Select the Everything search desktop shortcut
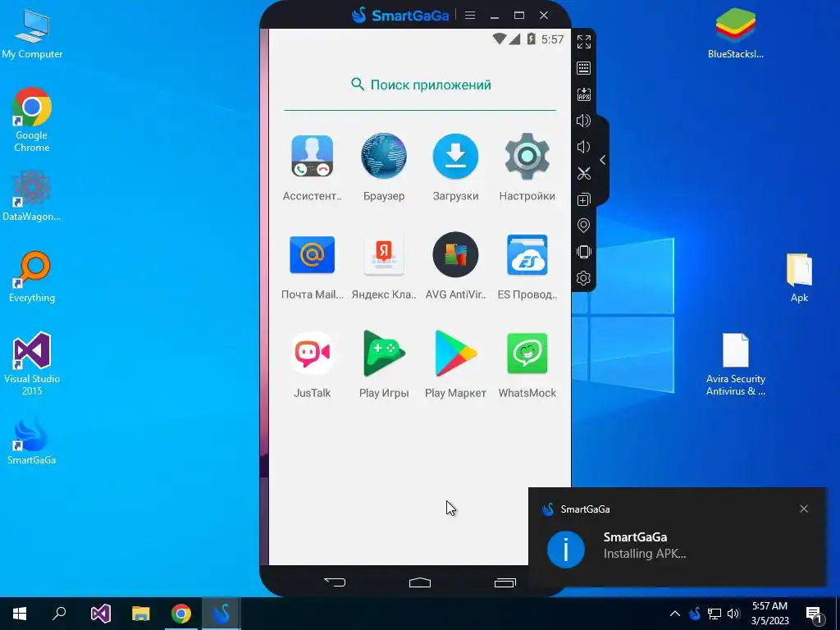 pyautogui.click(x=32, y=277)
